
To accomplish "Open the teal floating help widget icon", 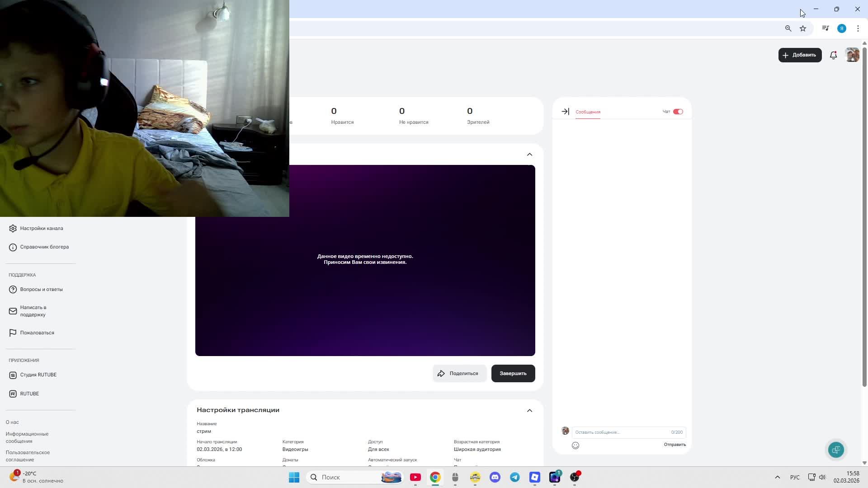I will [836, 450].
